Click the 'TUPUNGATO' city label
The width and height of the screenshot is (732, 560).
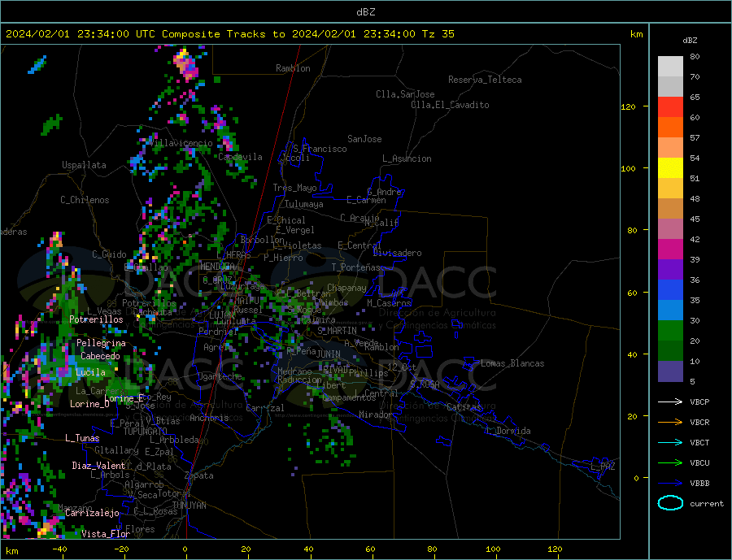point(146,432)
